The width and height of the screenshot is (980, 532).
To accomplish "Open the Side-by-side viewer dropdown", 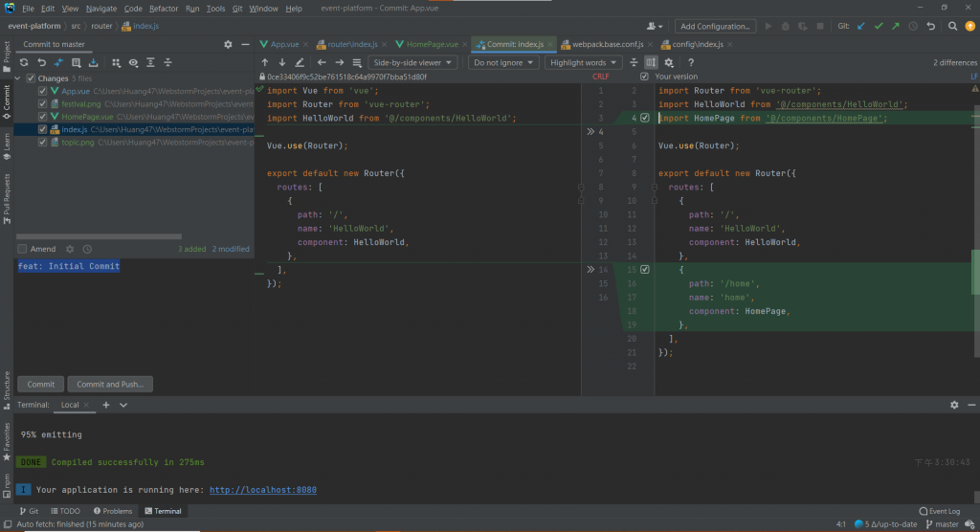I will click(412, 62).
